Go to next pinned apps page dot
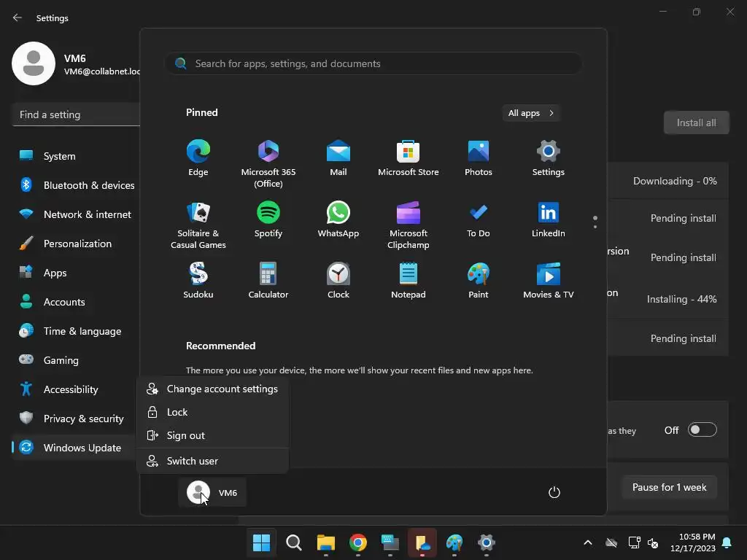 tap(595, 227)
